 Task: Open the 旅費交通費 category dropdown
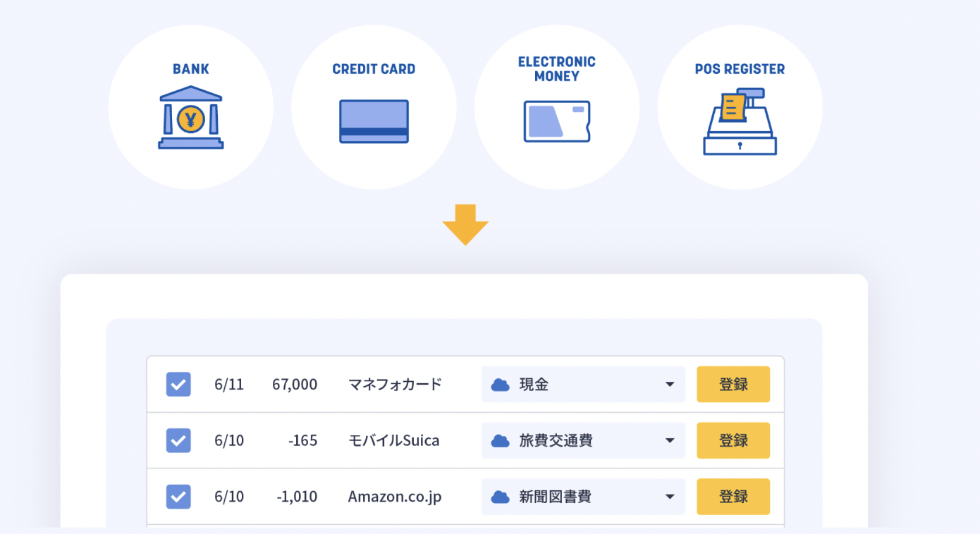pos(583,441)
